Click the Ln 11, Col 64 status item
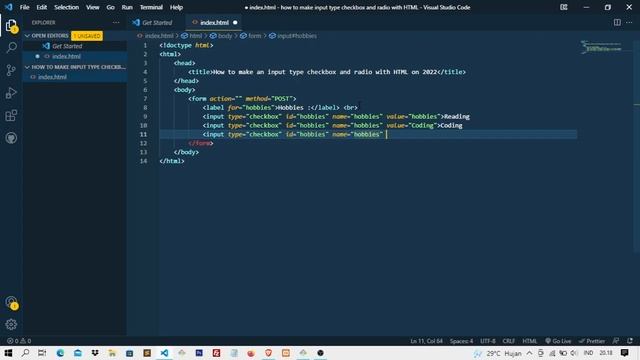This screenshot has height=360, width=640. tap(426, 341)
